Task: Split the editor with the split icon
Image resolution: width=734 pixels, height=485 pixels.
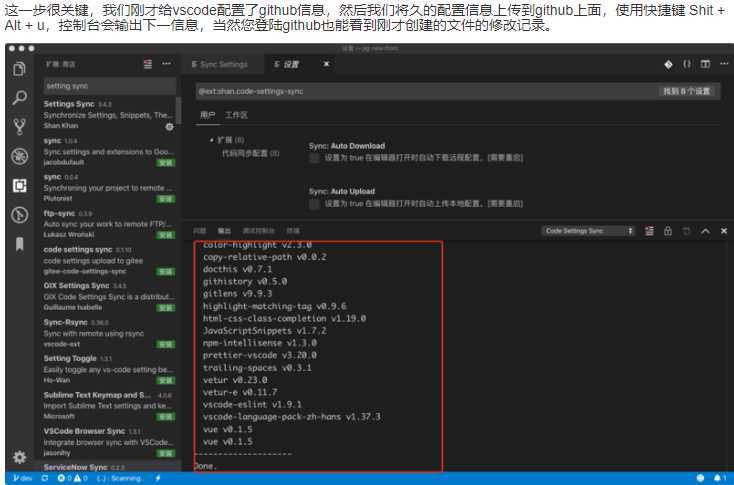Action: pyautogui.click(x=705, y=64)
